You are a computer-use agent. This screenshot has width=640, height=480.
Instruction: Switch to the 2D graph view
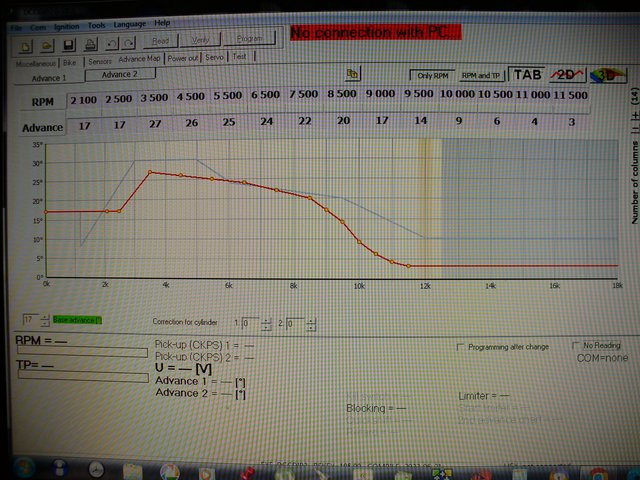click(x=567, y=75)
